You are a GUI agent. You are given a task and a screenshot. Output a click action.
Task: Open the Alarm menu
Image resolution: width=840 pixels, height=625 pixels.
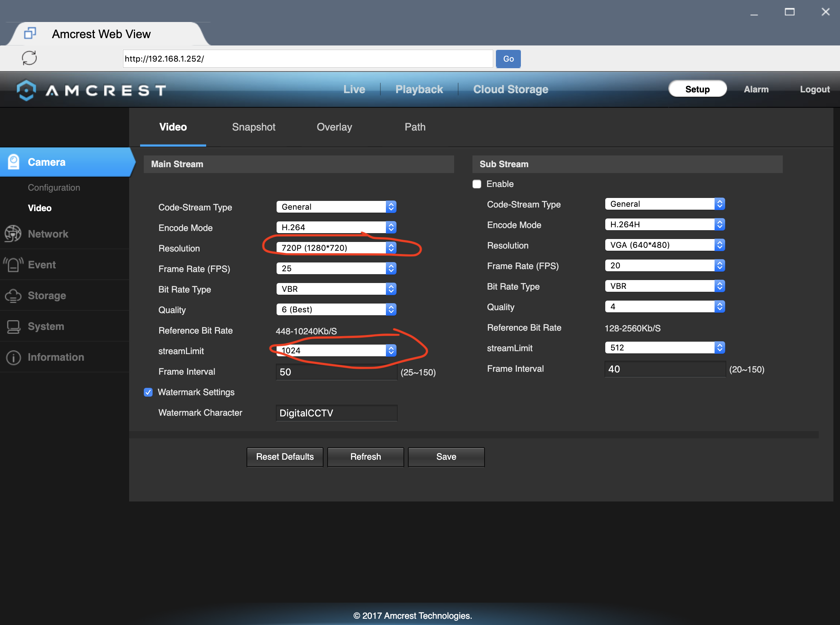[x=756, y=89]
